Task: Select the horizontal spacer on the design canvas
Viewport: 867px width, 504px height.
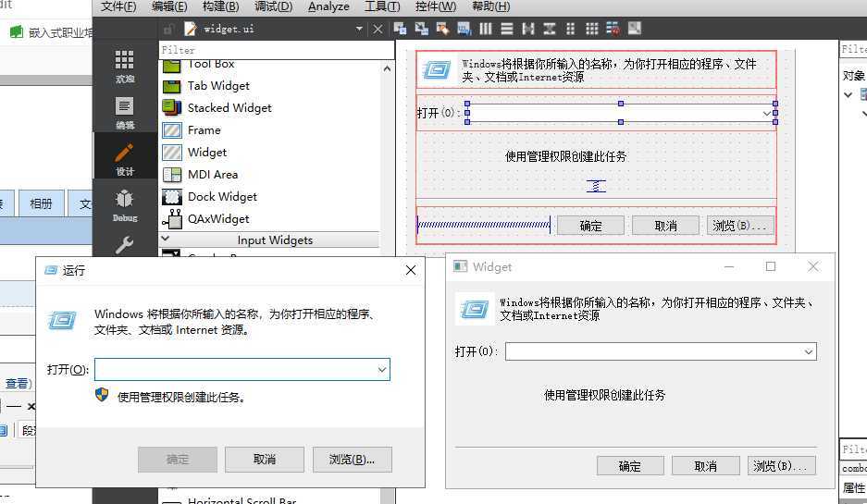Action: tap(484, 225)
